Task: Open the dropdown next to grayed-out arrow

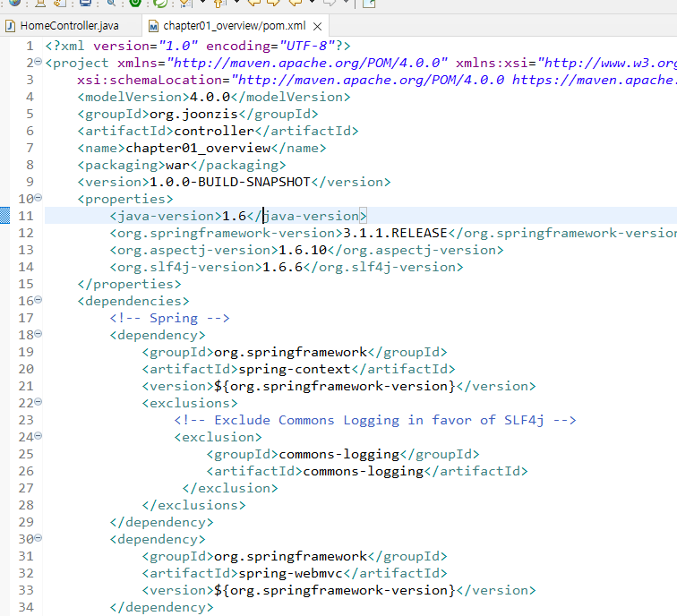Action: (346, 2)
